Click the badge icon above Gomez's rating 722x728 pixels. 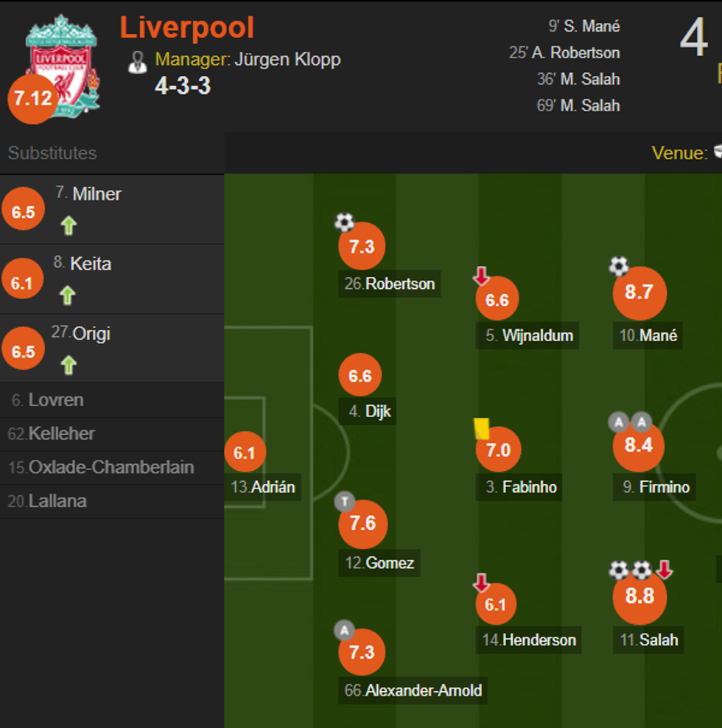point(344,503)
